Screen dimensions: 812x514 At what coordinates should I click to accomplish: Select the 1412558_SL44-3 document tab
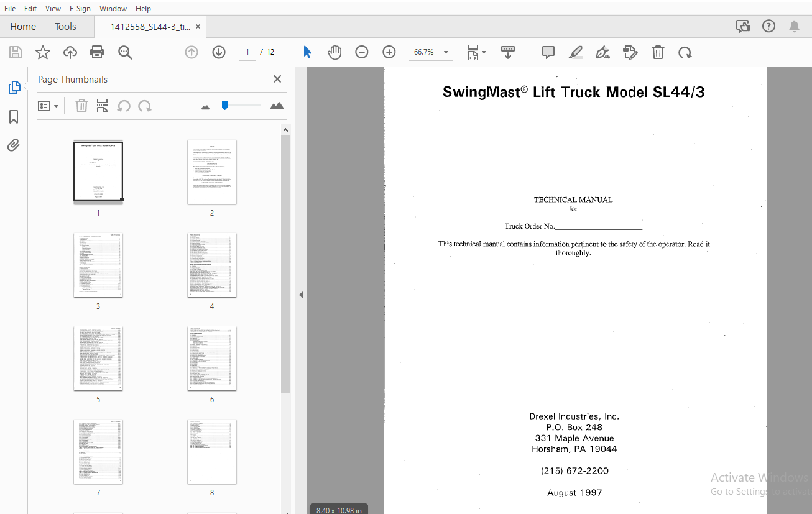pos(150,27)
